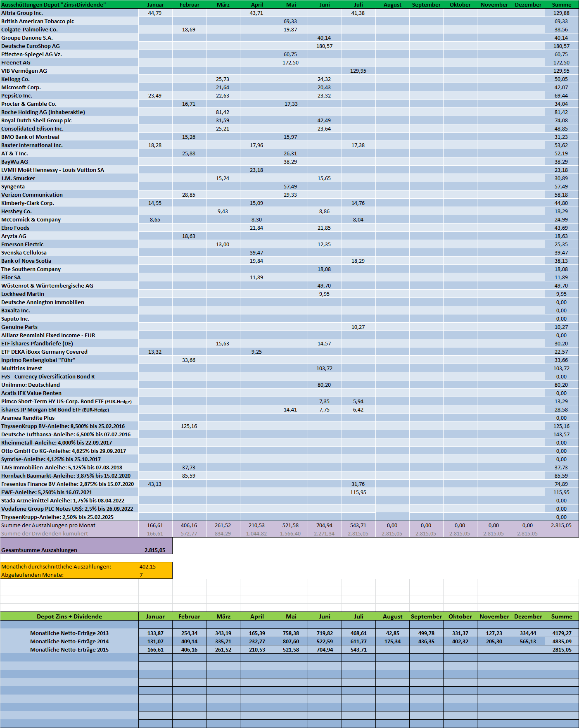Select the "ETF DEKA iBoxx Germany Covered" label

coord(44,352)
